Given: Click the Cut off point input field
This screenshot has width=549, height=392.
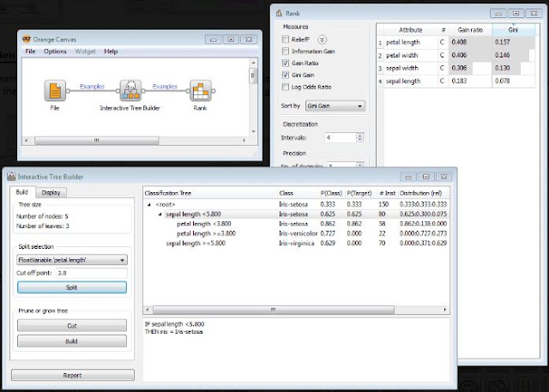Looking at the screenshot, I should click(x=92, y=273).
